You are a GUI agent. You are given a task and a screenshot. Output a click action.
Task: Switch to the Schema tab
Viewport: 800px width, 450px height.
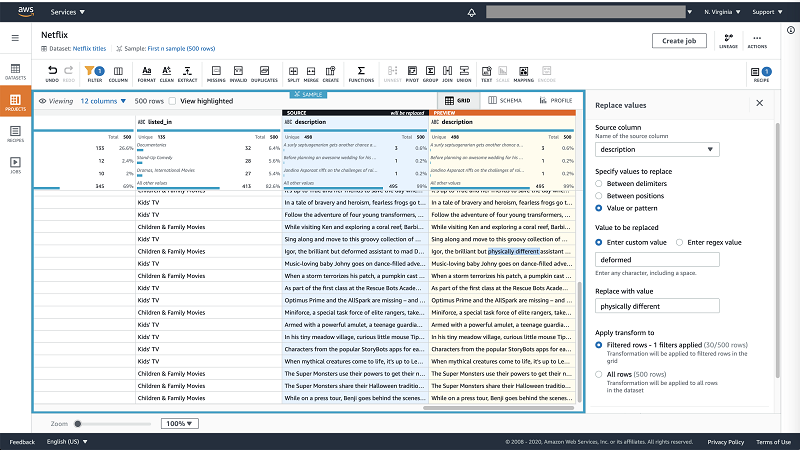pos(505,101)
